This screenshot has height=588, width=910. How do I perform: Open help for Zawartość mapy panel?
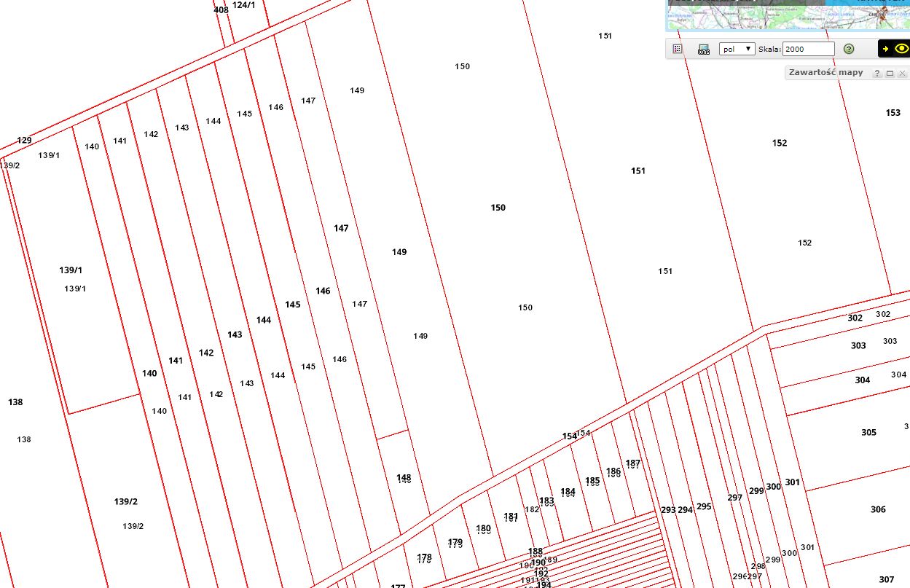click(x=877, y=74)
